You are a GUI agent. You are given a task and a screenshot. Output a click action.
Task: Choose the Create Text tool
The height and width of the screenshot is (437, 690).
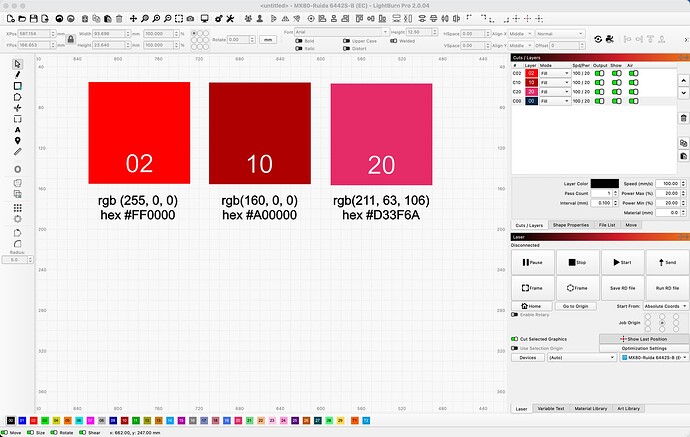pos(18,129)
